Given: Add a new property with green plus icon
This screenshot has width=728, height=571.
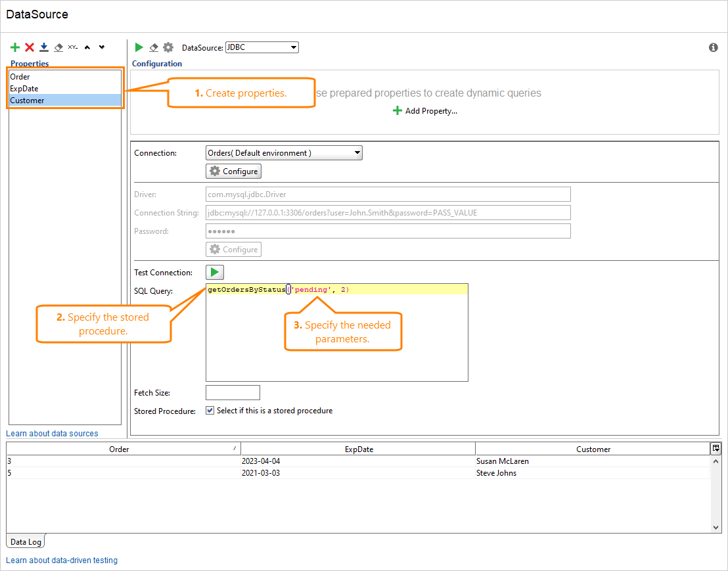Looking at the screenshot, I should pyautogui.click(x=15, y=47).
